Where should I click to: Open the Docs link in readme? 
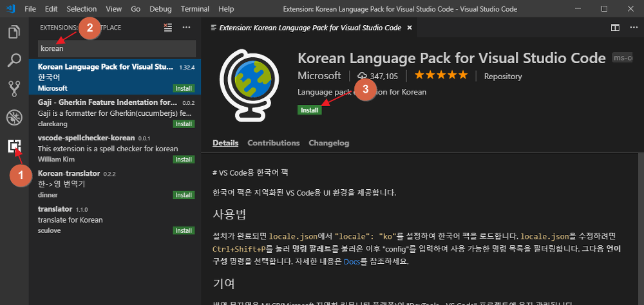[352, 261]
